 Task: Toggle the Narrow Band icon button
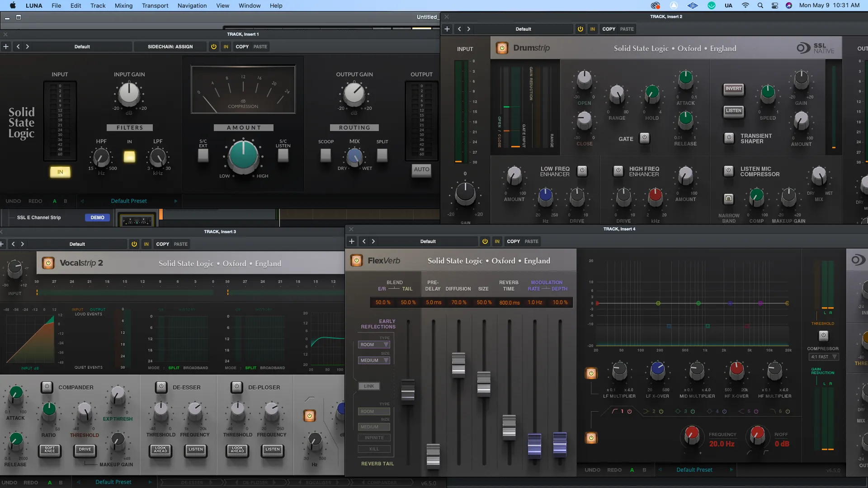pos(728,198)
